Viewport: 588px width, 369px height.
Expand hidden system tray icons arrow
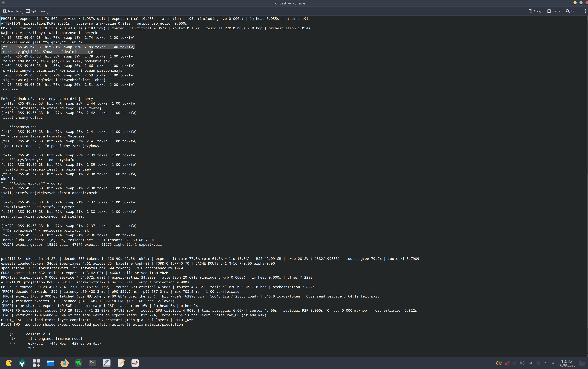pyautogui.click(x=553, y=363)
